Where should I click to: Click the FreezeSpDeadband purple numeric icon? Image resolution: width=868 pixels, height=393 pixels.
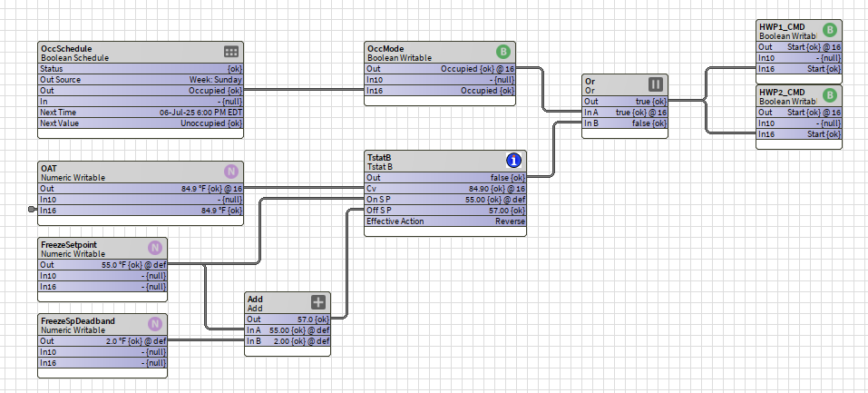pos(154,324)
